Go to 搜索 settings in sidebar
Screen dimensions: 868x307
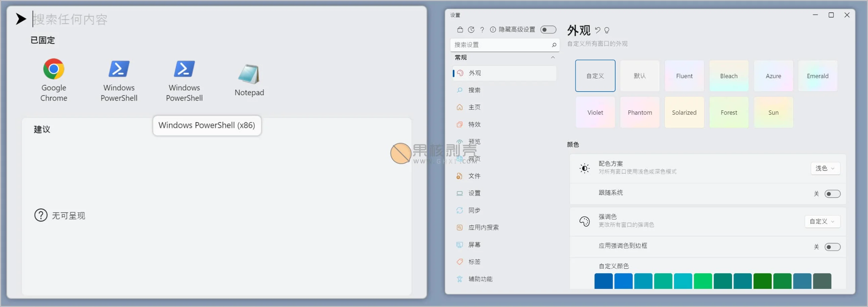click(474, 90)
